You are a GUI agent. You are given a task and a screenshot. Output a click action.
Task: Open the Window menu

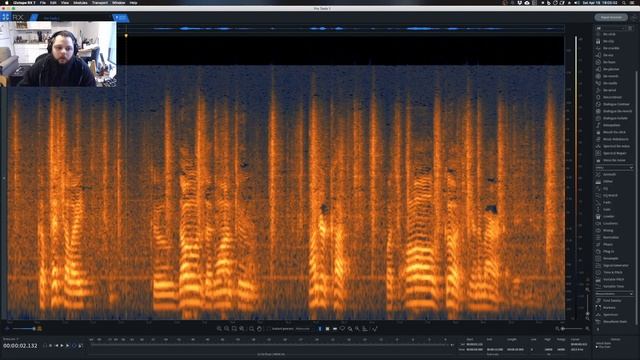[x=119, y=2]
